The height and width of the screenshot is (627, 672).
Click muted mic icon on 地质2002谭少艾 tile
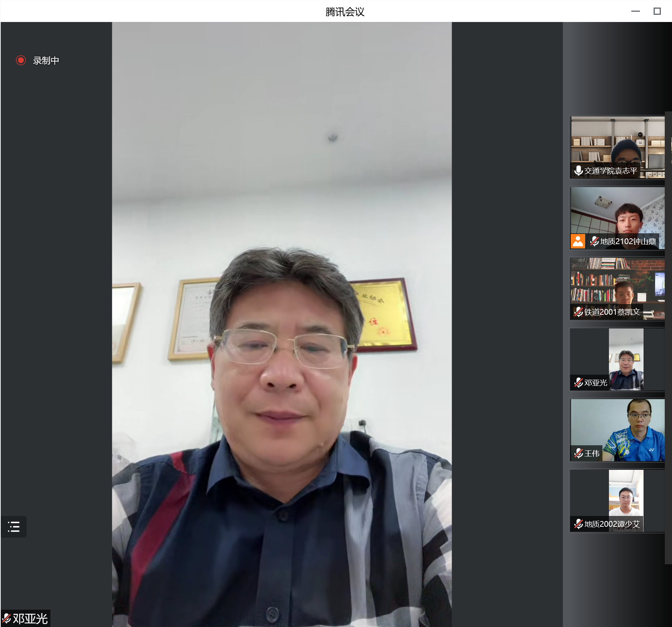tap(579, 524)
